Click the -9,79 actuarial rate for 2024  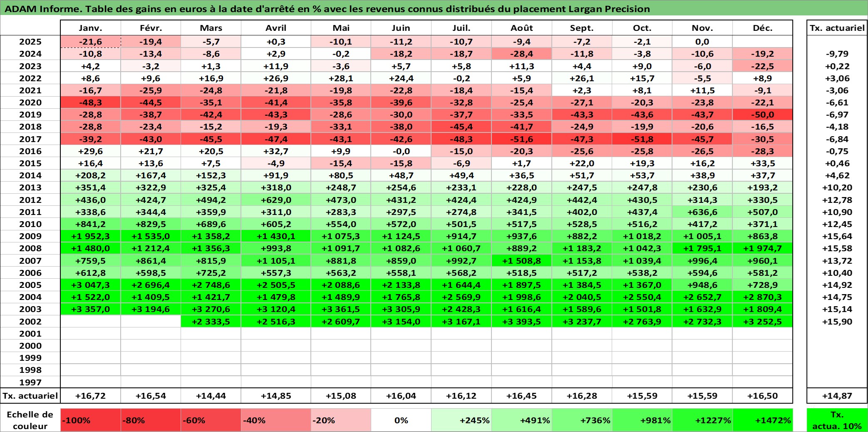[837, 54]
